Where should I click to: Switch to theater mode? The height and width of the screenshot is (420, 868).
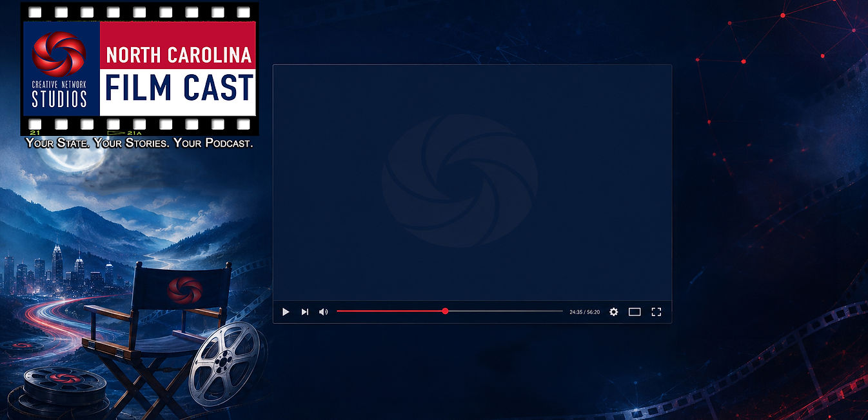tap(635, 312)
